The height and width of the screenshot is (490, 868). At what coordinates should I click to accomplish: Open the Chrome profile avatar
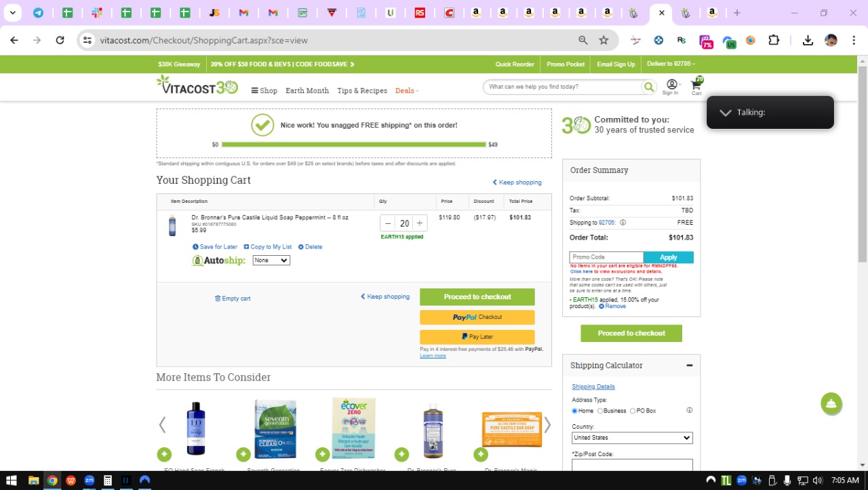tap(831, 40)
